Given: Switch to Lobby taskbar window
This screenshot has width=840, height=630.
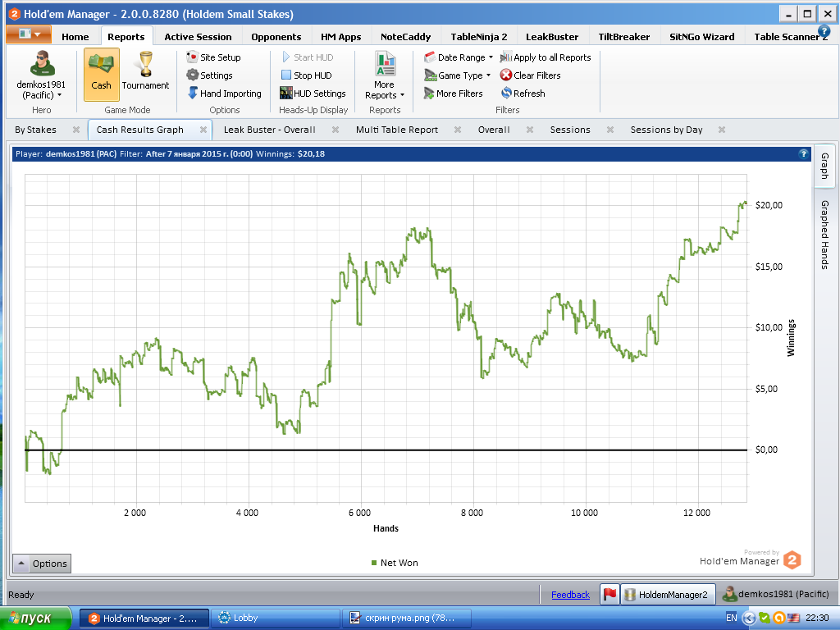Looking at the screenshot, I should tap(276, 619).
